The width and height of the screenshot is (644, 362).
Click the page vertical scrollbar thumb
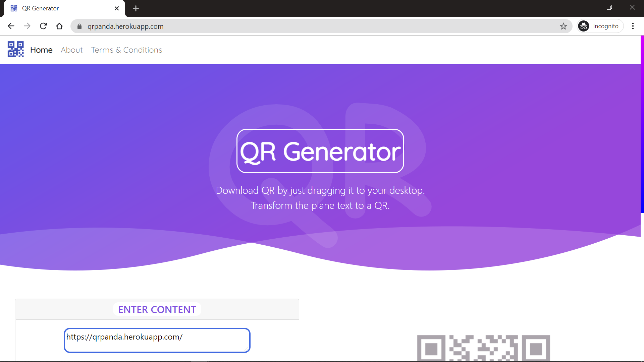pyautogui.click(x=642, y=124)
